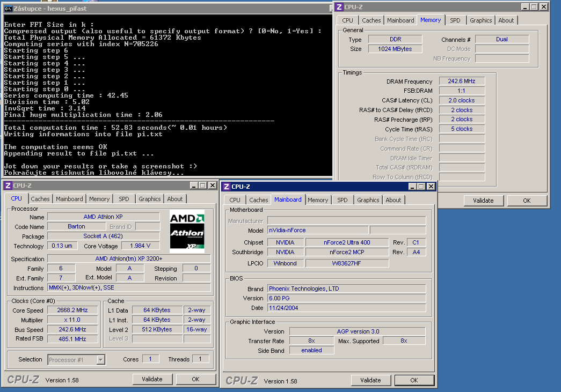Click the Total computation time line in console
This screenshot has width=561, height=392.
coord(115,128)
